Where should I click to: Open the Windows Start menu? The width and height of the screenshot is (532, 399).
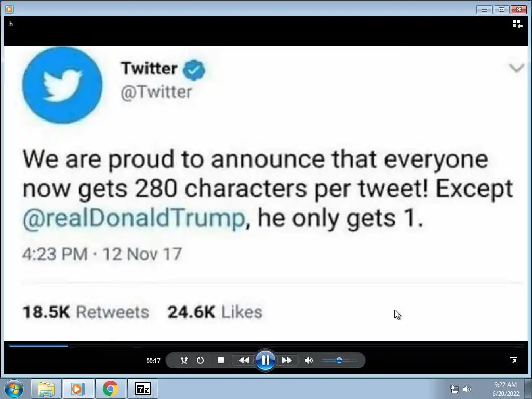(x=14, y=389)
